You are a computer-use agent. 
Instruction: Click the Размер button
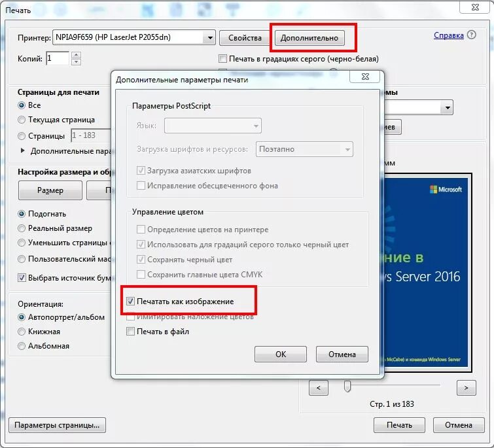pos(50,190)
